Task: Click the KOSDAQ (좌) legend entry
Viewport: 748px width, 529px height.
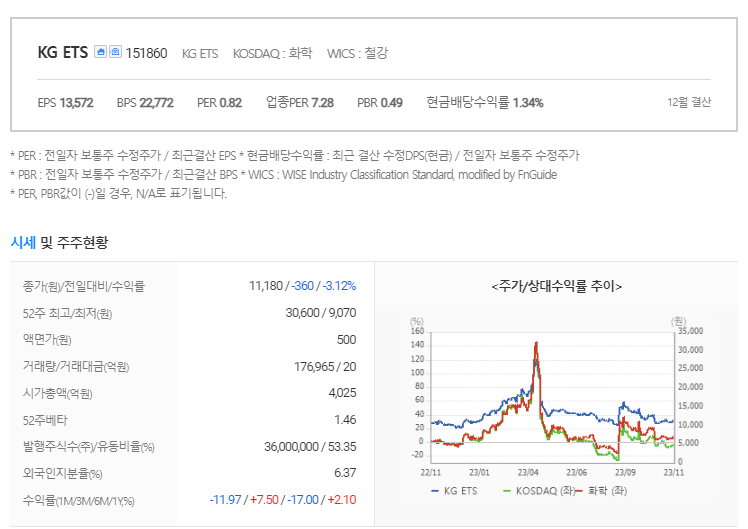Action: (539, 491)
